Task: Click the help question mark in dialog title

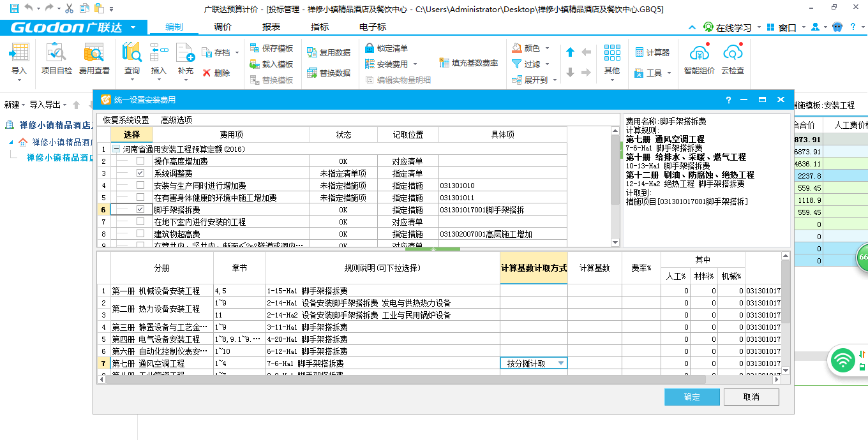Action: tap(728, 100)
